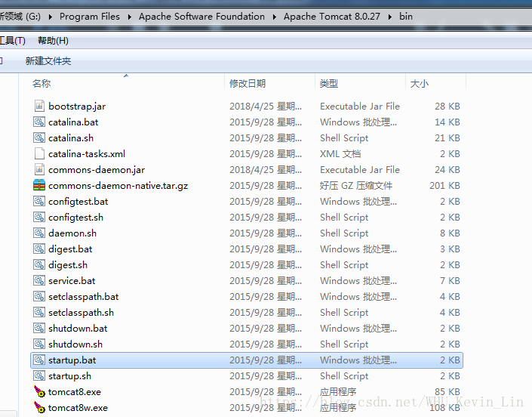The width and height of the screenshot is (532, 417).
Task: Select the tomcat8.exe application icon
Action: 39,392
